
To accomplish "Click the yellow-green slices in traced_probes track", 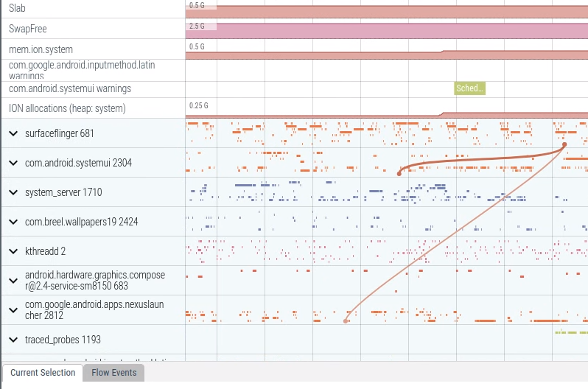I will (570, 332).
